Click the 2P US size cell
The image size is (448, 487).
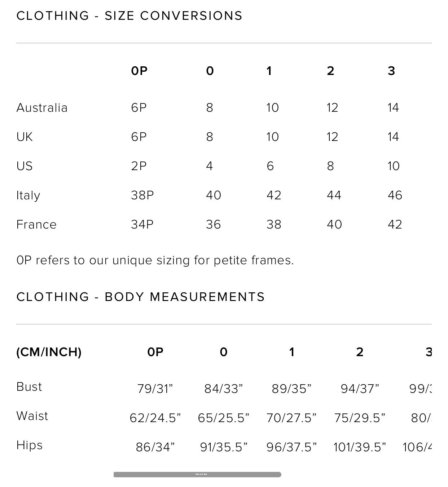coord(139,166)
